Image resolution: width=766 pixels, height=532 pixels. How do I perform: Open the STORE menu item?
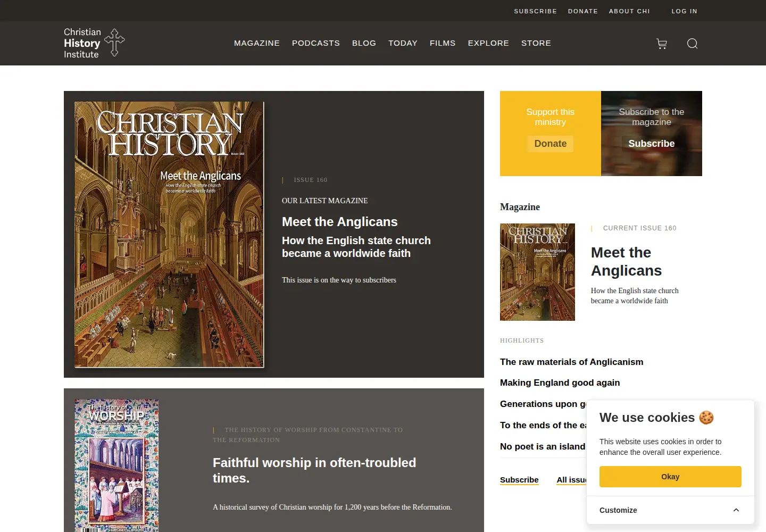tap(536, 43)
